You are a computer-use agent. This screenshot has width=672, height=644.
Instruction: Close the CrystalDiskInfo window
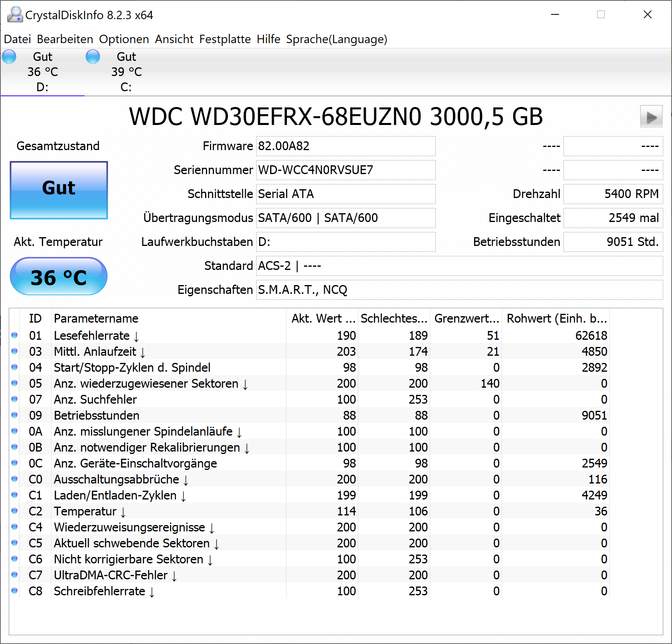648,15
